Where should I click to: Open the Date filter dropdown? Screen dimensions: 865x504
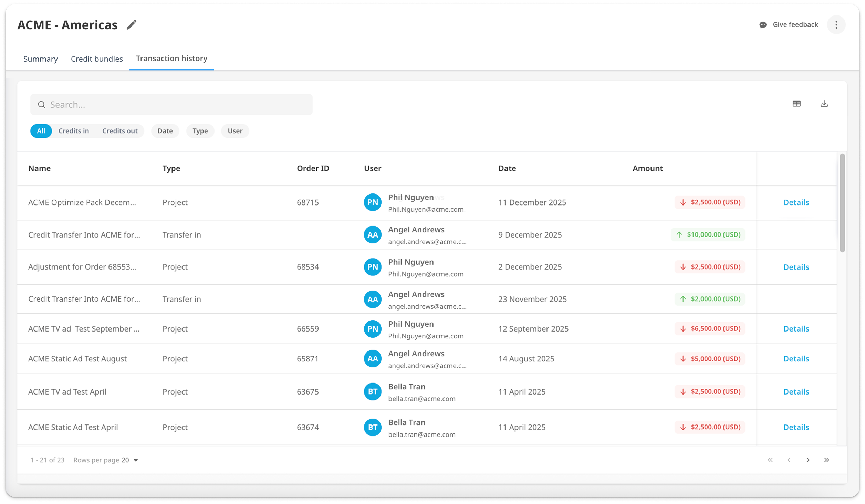[165, 131]
